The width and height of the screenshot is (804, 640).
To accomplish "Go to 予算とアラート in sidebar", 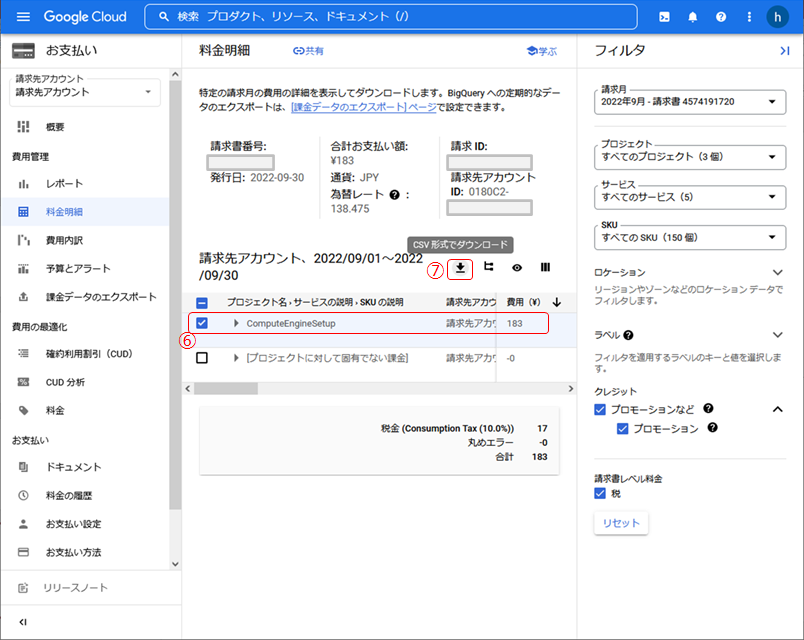I will [78, 269].
